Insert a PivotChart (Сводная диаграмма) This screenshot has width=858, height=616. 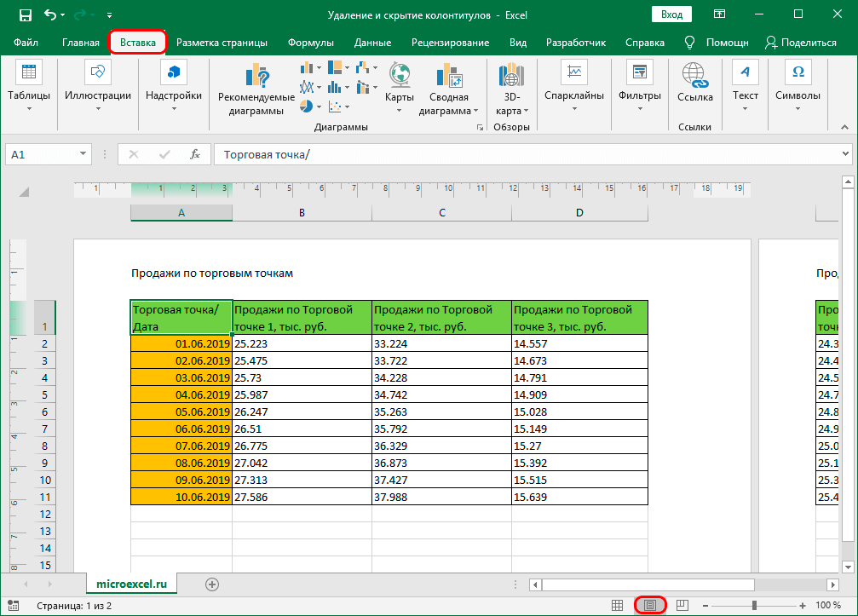(x=450, y=81)
